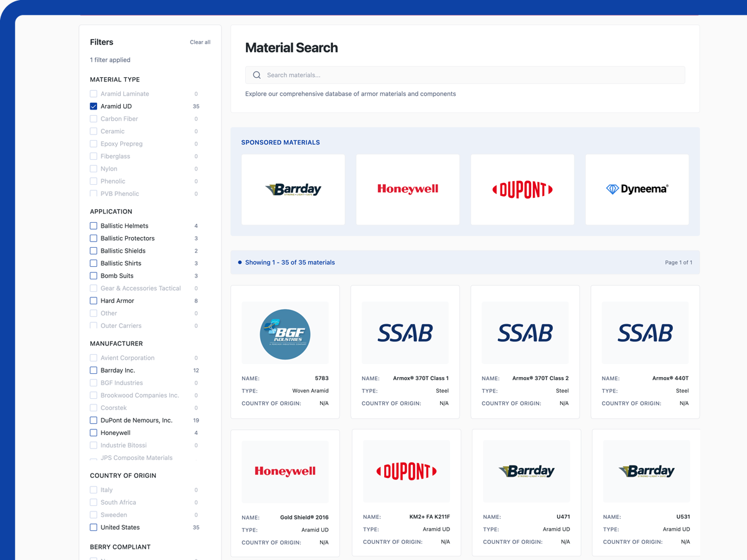Image resolution: width=747 pixels, height=560 pixels.
Task: Click the Aramid Laminate disabled checkbox
Action: click(x=93, y=94)
